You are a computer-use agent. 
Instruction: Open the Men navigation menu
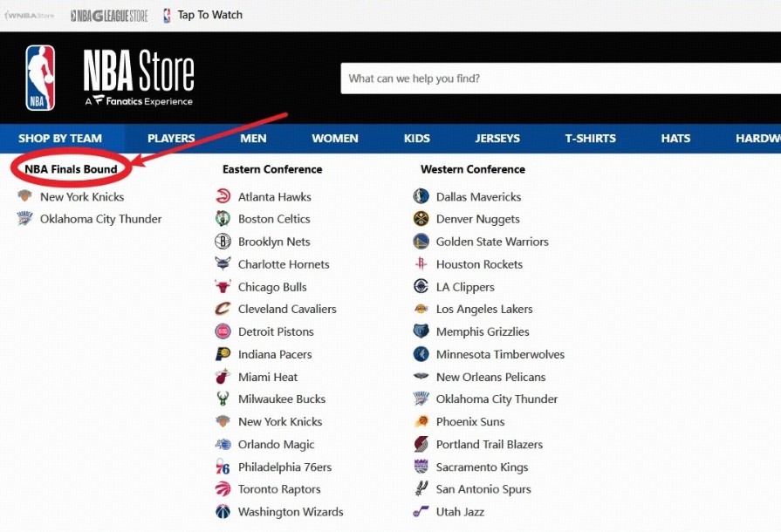(x=253, y=139)
